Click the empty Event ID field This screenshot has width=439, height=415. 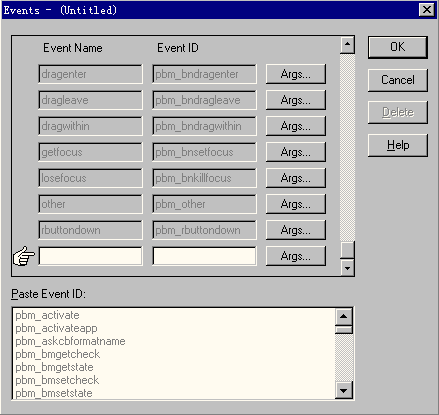coord(204,256)
